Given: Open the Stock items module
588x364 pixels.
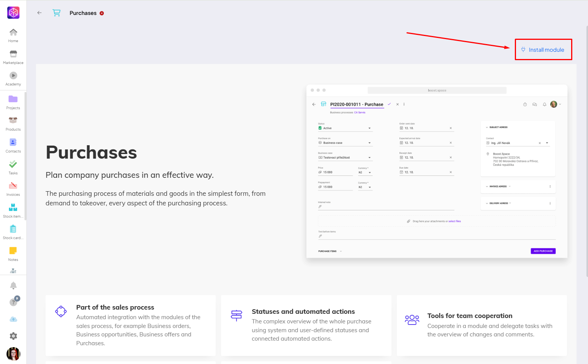Looking at the screenshot, I should (x=13, y=210).
